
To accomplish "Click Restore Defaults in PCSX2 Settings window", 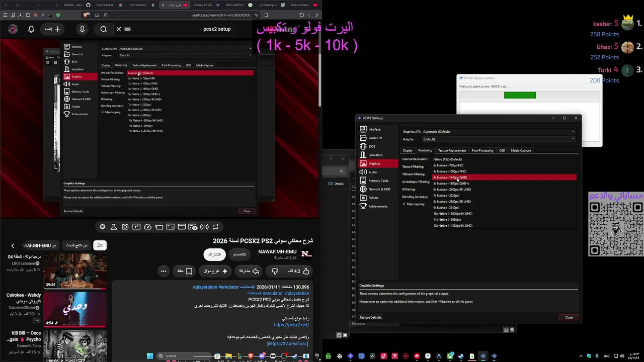I will point(371,317).
